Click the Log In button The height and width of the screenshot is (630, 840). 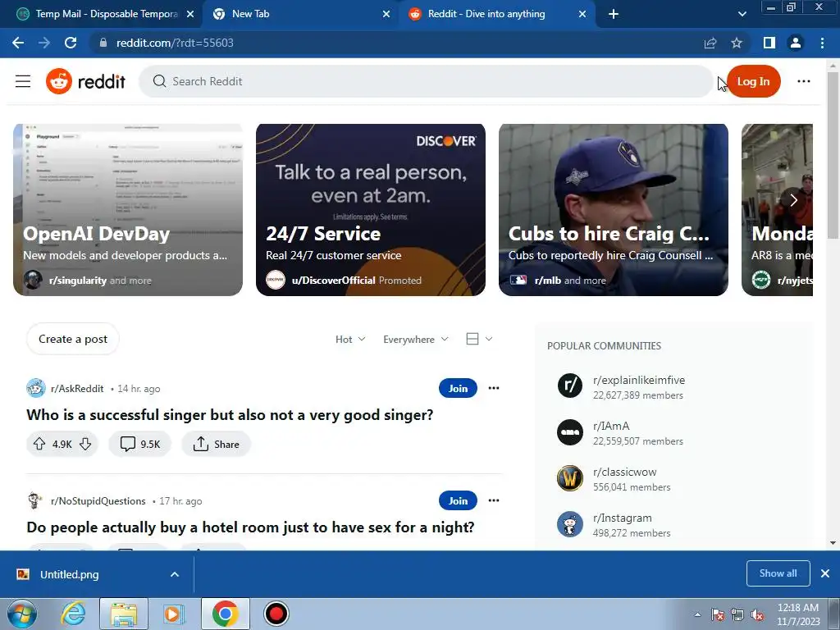point(753,81)
